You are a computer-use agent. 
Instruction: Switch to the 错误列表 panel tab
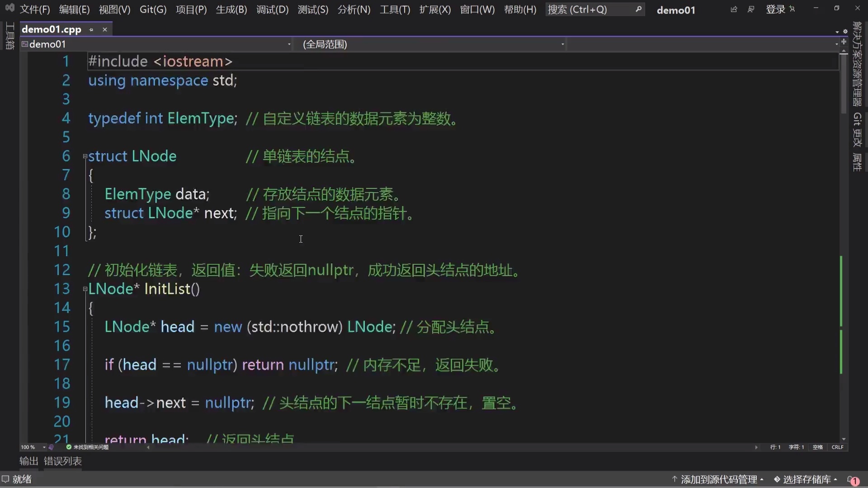(x=63, y=461)
